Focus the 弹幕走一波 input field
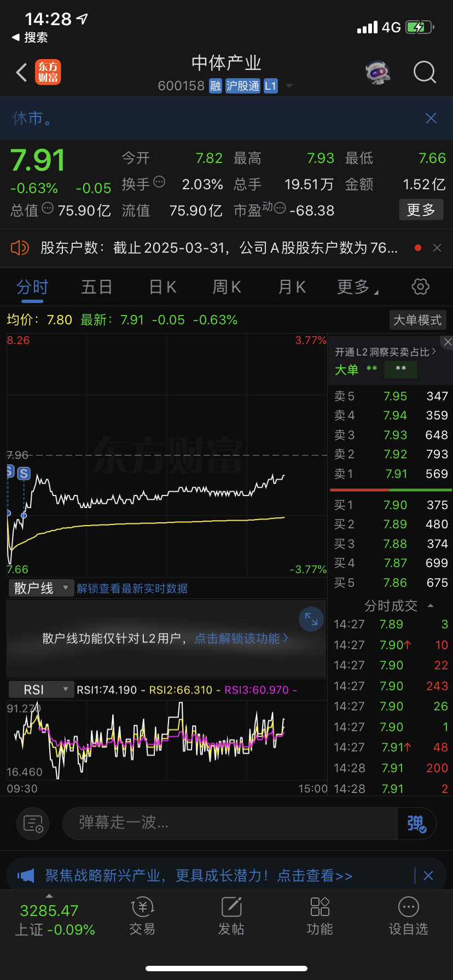 230,823
